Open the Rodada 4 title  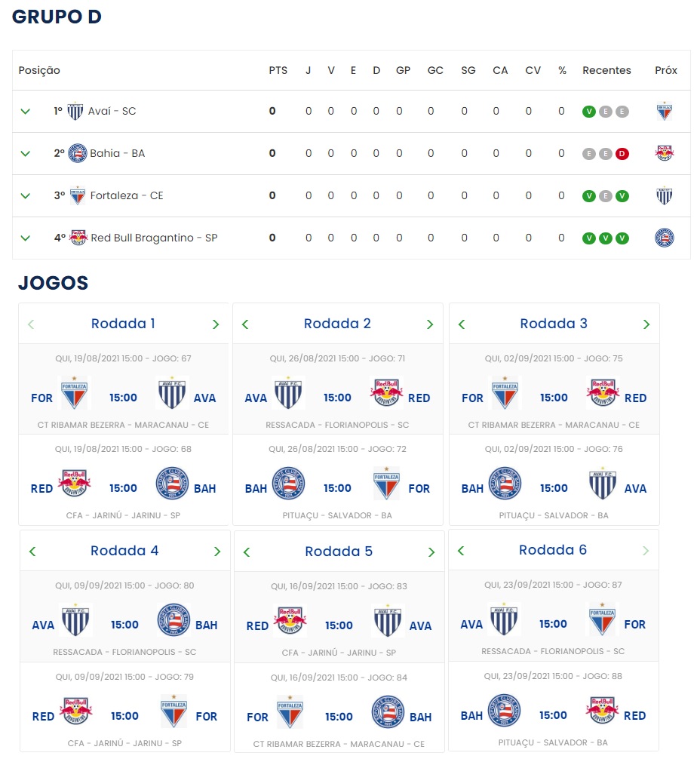pos(124,551)
